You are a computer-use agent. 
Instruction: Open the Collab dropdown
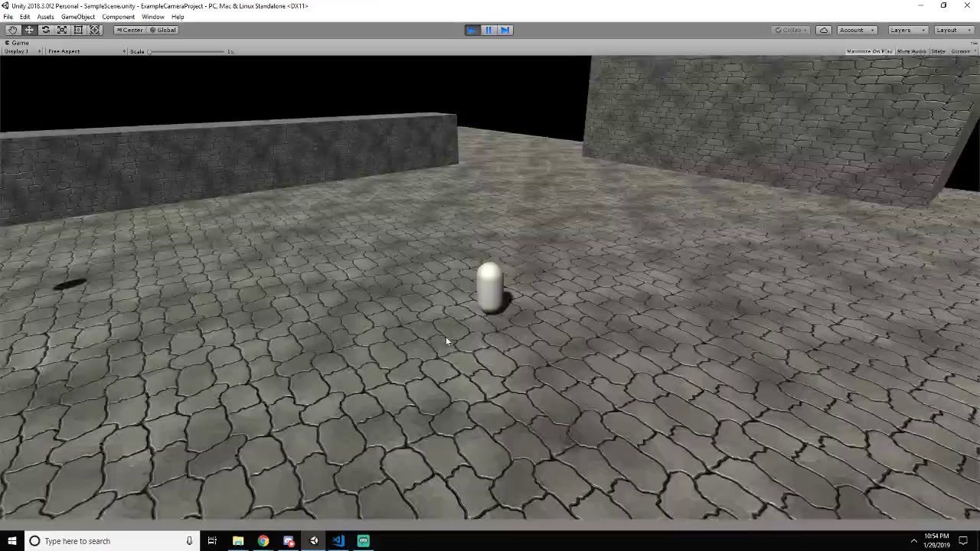pyautogui.click(x=790, y=30)
